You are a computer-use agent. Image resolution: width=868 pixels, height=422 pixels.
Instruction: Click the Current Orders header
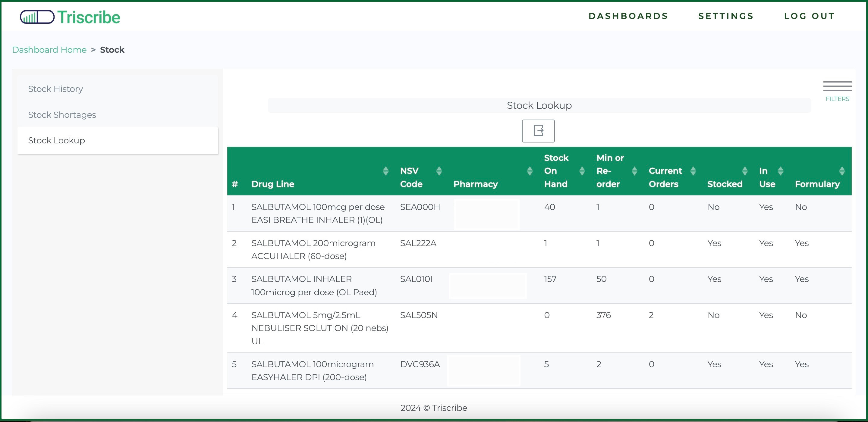(x=665, y=177)
